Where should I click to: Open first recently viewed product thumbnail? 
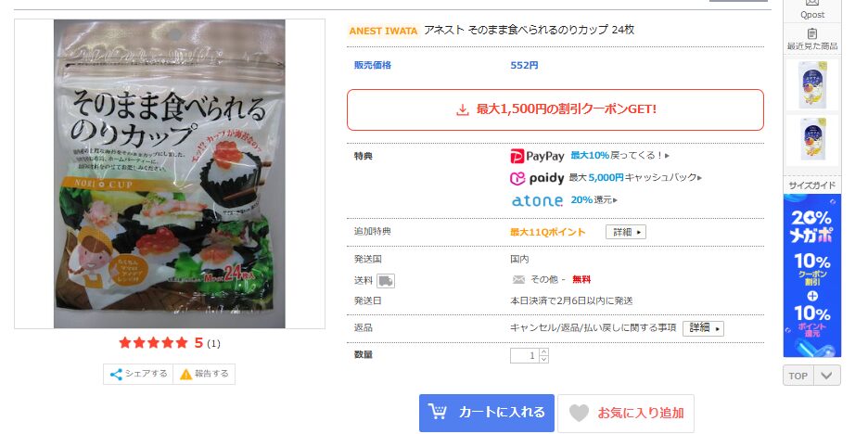coord(812,84)
